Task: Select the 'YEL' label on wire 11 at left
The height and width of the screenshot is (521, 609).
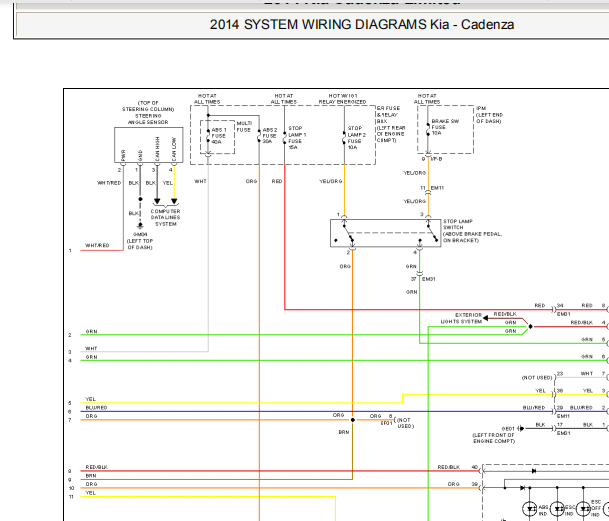Action: [90, 493]
